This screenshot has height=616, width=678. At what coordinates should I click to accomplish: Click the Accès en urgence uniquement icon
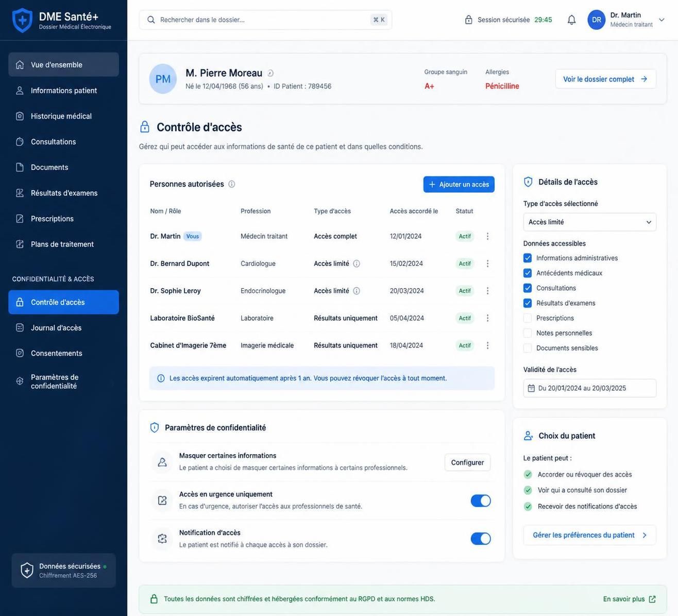(x=162, y=500)
